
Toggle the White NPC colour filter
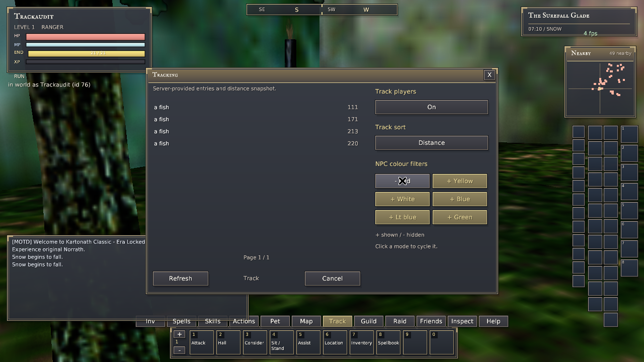pos(403,199)
